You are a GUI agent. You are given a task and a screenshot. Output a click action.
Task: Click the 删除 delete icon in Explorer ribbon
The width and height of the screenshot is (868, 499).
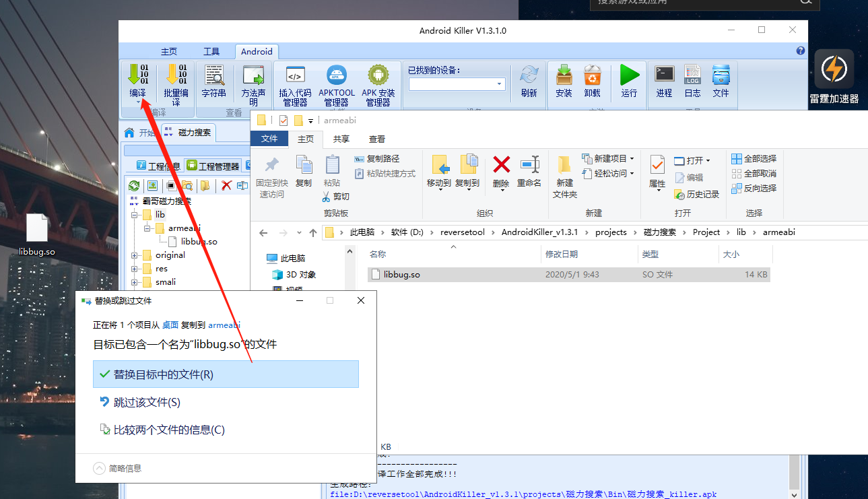(x=501, y=165)
